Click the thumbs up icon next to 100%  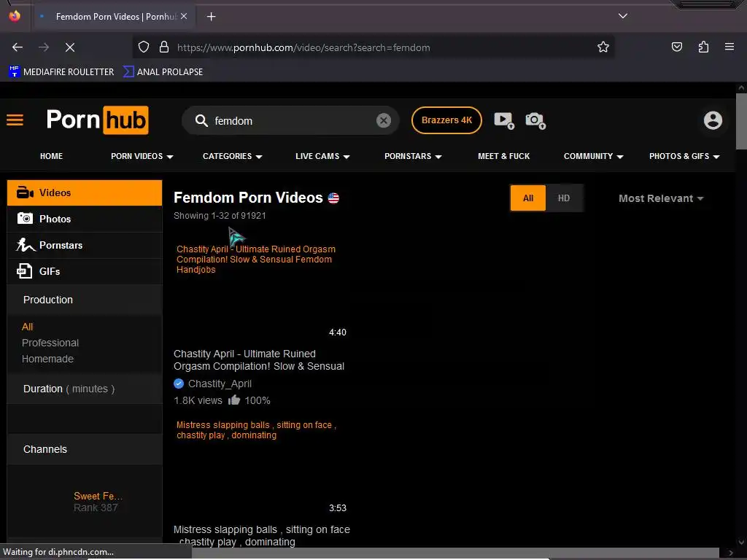click(234, 400)
